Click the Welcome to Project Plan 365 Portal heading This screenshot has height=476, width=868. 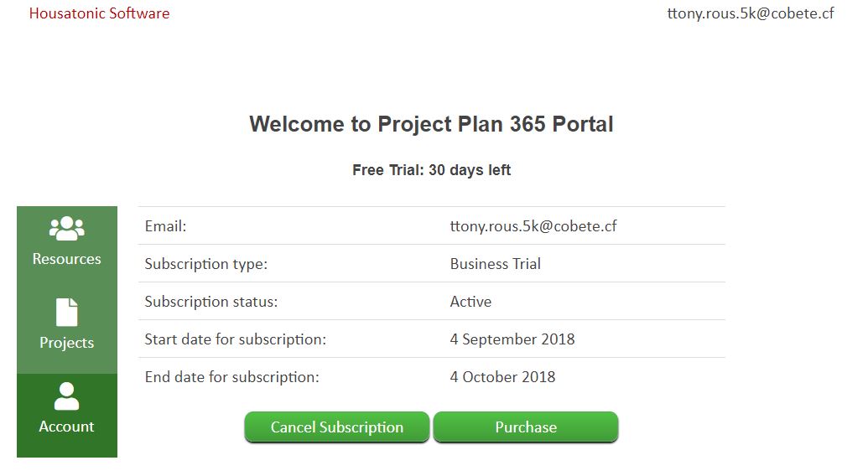(x=431, y=124)
